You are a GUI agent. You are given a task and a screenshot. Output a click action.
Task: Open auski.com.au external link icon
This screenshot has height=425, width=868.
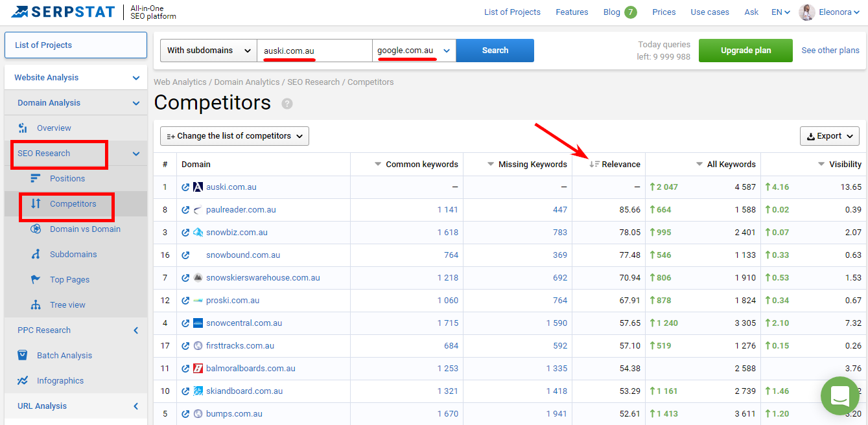click(185, 187)
